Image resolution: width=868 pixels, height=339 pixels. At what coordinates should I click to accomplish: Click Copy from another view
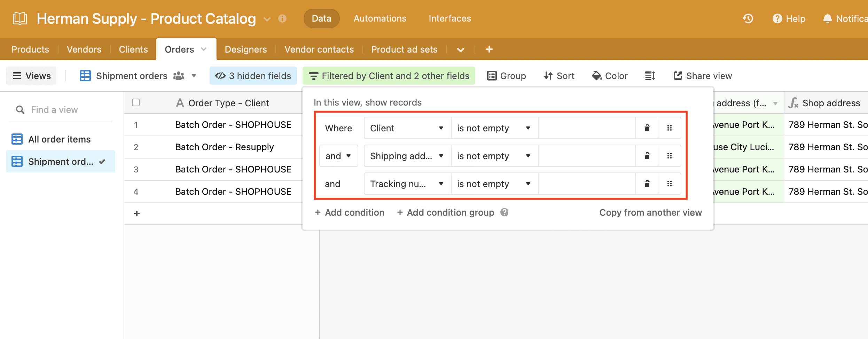(x=650, y=212)
